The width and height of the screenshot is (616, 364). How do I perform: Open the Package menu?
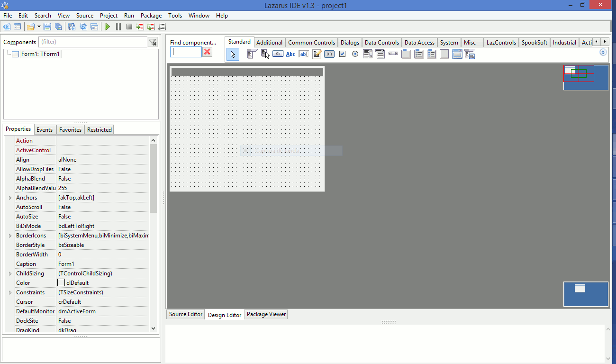151,16
